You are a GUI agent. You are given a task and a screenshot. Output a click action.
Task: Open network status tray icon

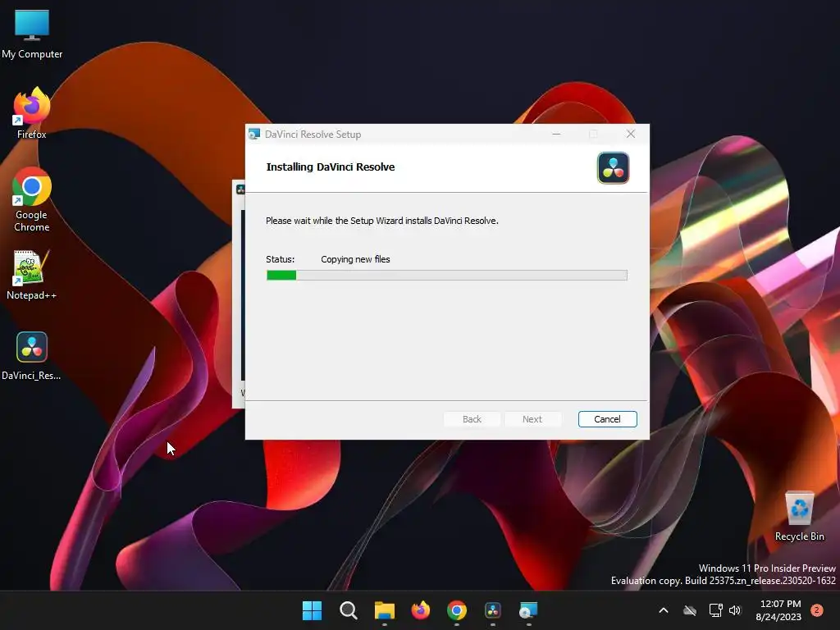715,610
